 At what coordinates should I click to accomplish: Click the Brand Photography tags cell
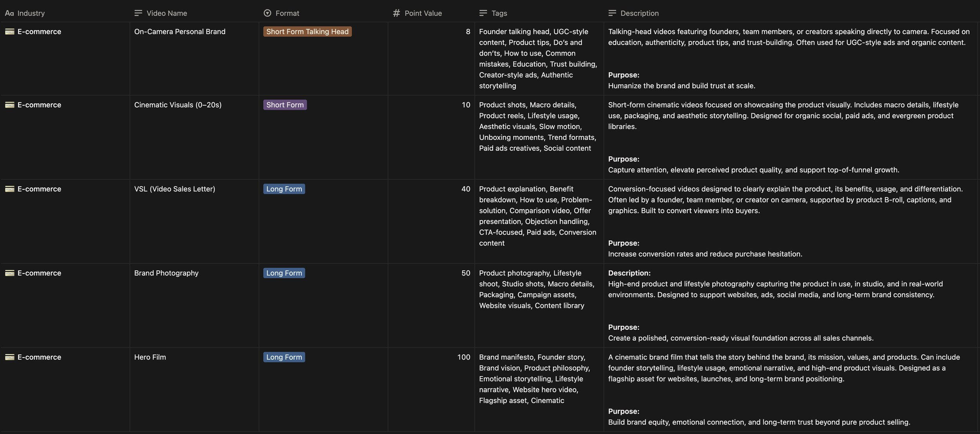pyautogui.click(x=537, y=289)
